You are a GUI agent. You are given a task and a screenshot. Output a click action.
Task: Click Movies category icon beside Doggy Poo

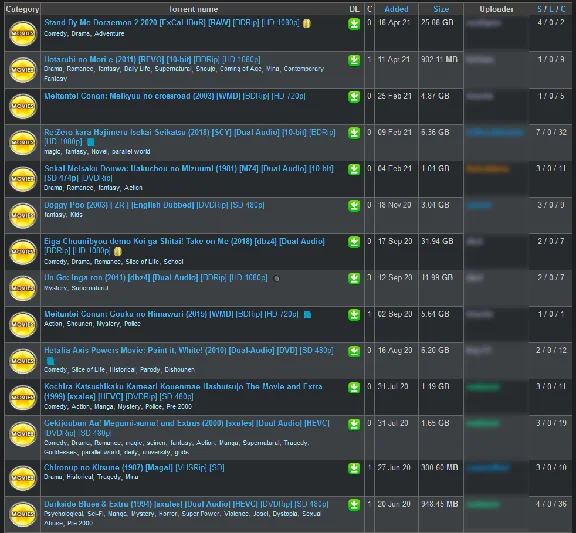point(23,215)
